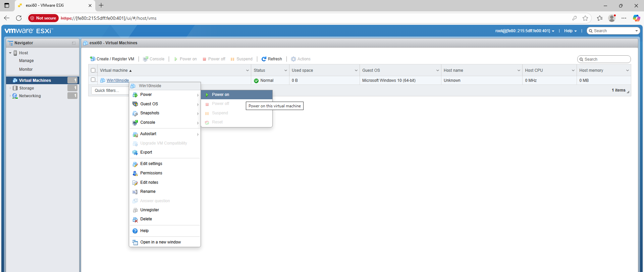Viewport: 644px width, 272px height.
Task: Open the Host CPU column dropdown arrow
Action: [x=573, y=70]
